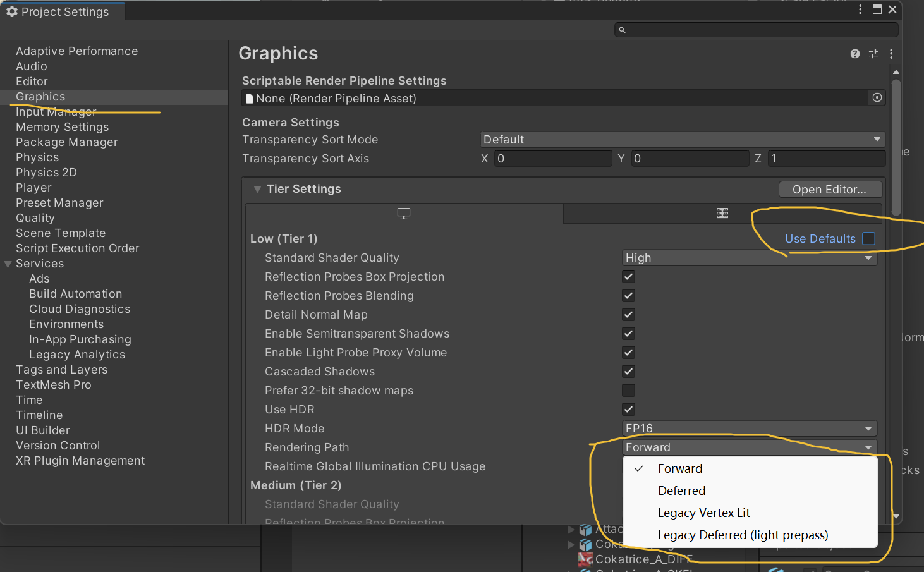Select Adaptive Performance settings category
The width and height of the screenshot is (924, 572).
[76, 51]
